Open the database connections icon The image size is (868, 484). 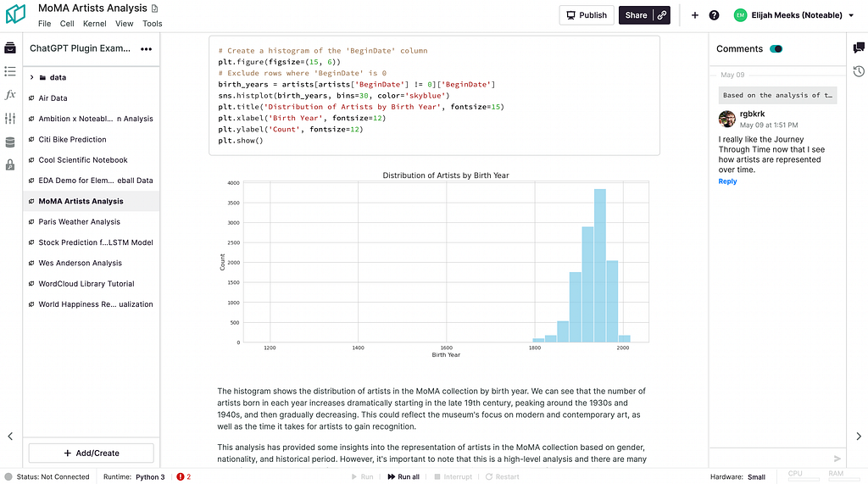(10, 142)
